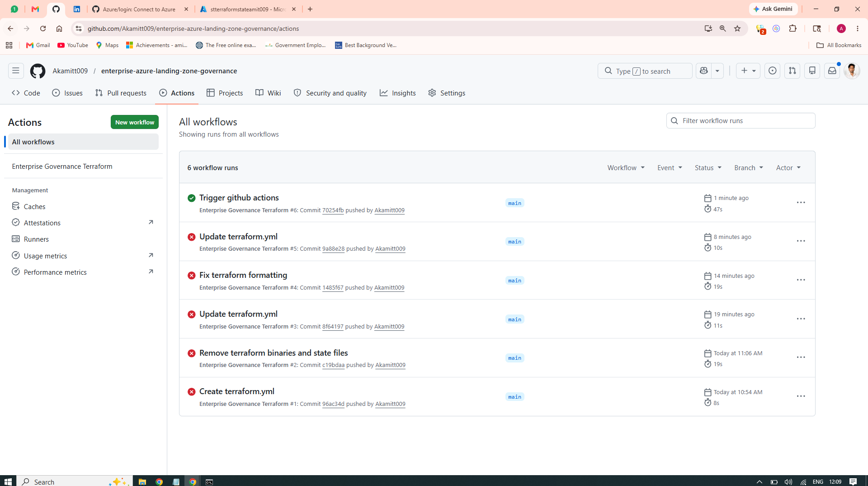Open commit 96ac34d link
Image resolution: width=868 pixels, height=486 pixels.
[334, 404]
